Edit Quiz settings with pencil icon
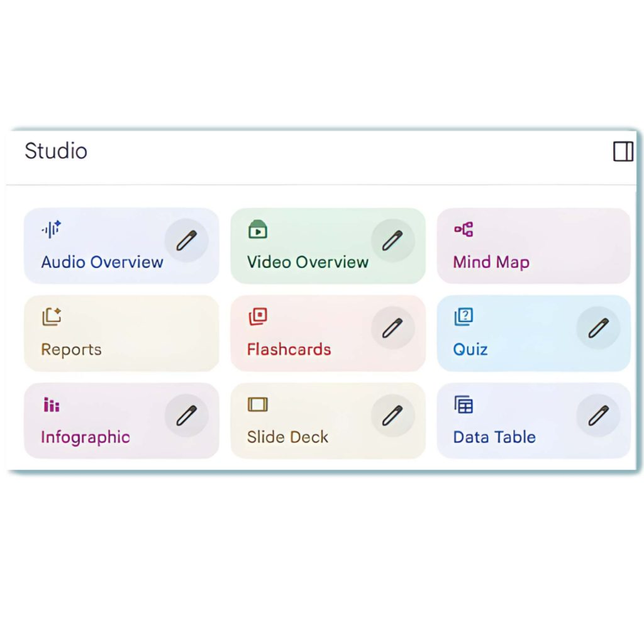The image size is (644, 644). pos(598,328)
